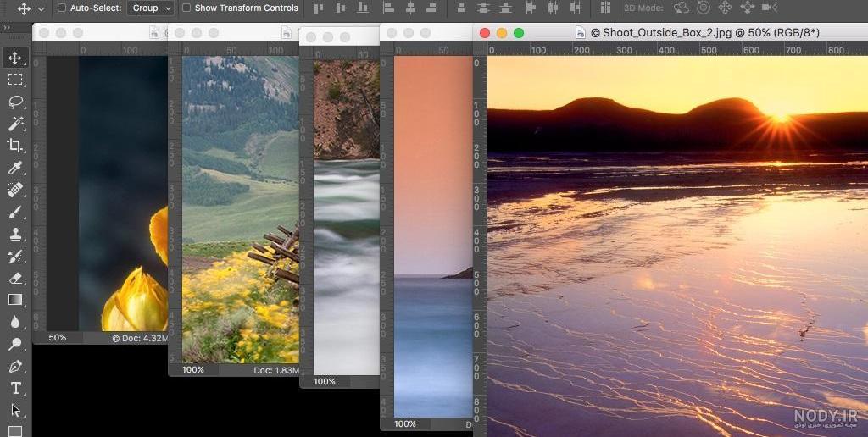The image size is (868, 437).
Task: Choose the Magic Wand tool
Action: (15, 124)
